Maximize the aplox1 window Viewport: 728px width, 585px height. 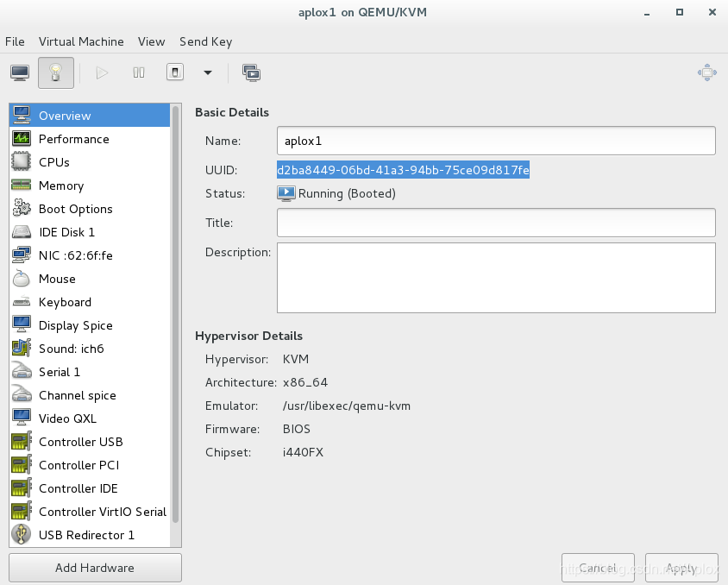click(x=679, y=12)
